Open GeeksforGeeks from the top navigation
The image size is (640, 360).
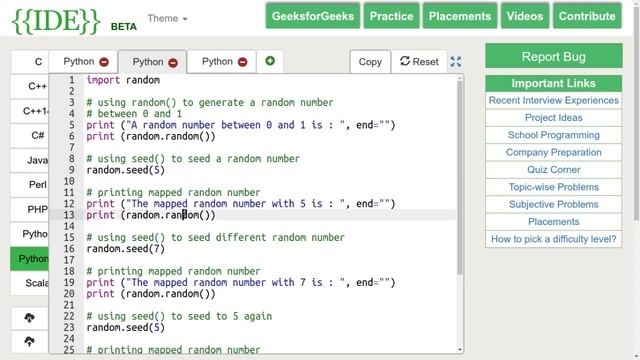tap(313, 16)
